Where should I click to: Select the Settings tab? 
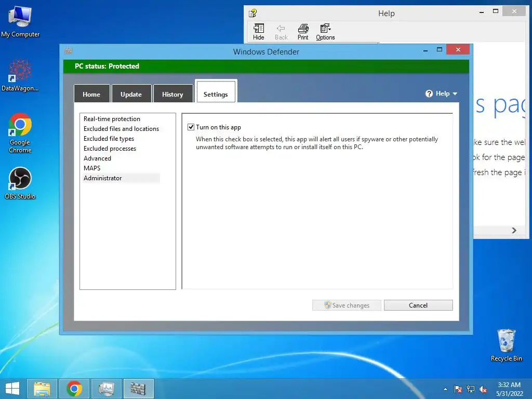216,91
